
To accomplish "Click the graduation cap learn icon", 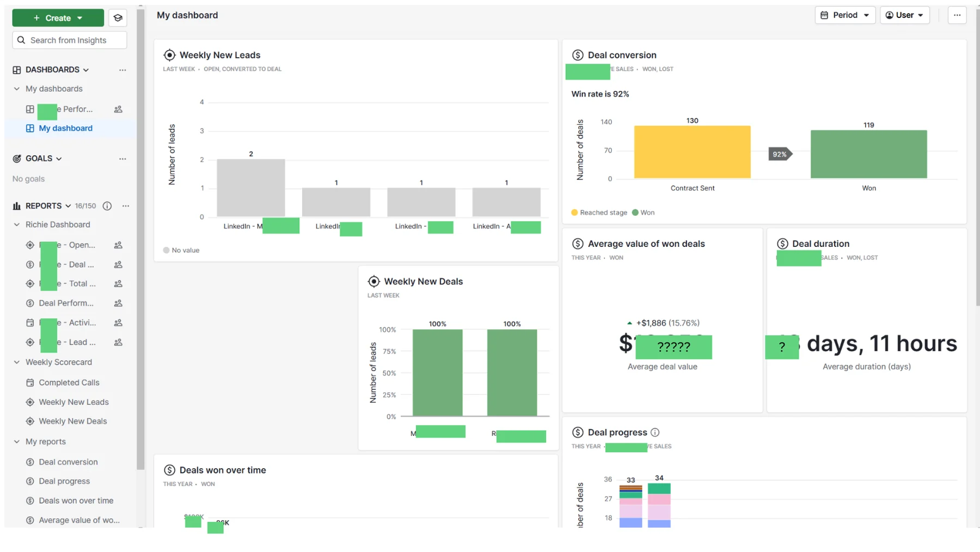I will point(118,18).
